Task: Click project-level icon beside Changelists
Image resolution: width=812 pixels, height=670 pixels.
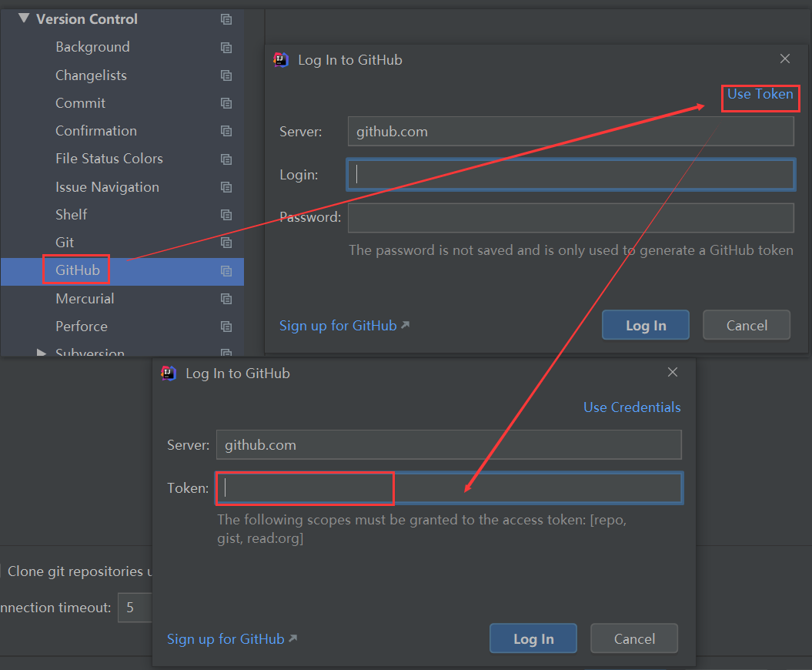Action: point(226,75)
